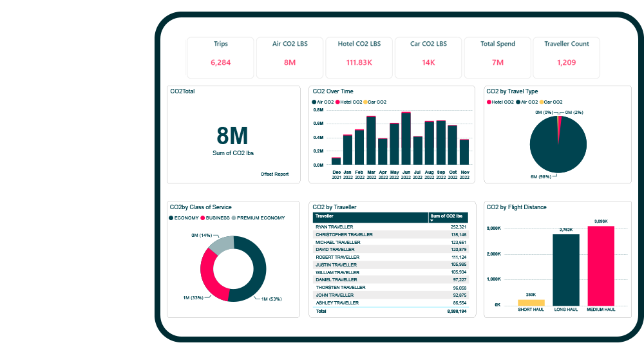This screenshot has height=354, width=644.
Task: Click the Total Spend card
Action: pos(497,57)
